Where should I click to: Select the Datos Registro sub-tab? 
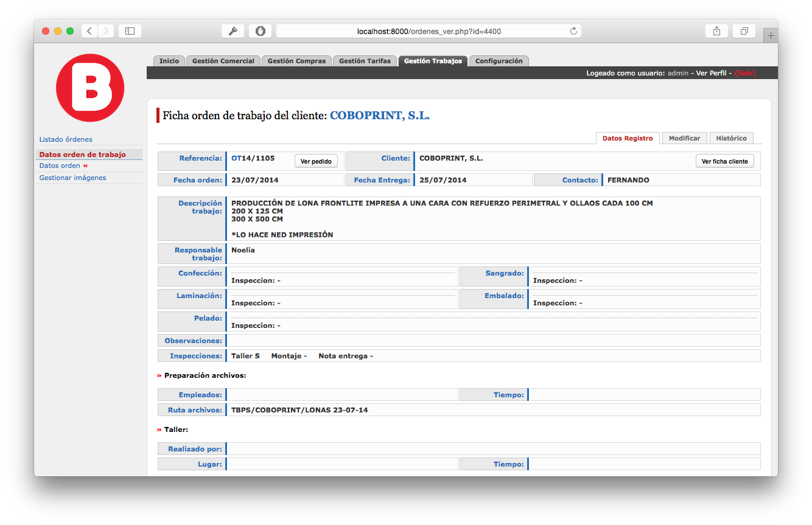click(x=628, y=138)
